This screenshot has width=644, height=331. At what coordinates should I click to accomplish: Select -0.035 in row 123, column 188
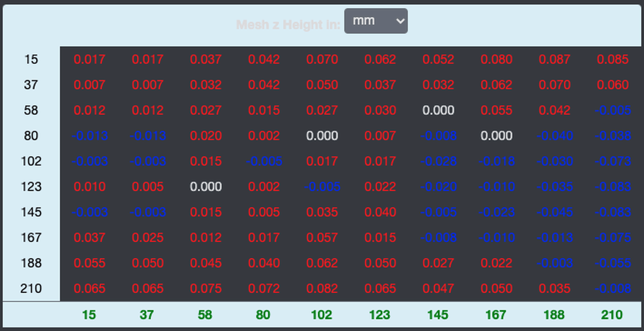(x=554, y=187)
